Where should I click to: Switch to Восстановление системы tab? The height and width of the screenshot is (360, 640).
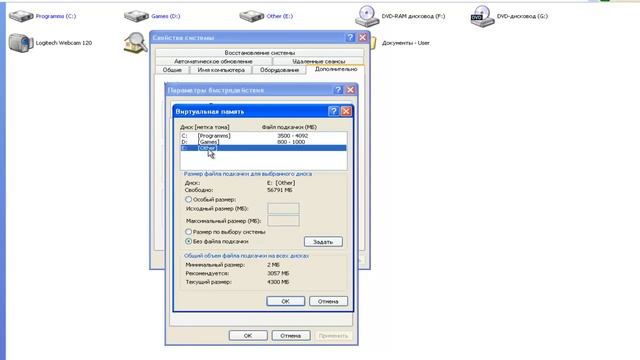click(260, 53)
